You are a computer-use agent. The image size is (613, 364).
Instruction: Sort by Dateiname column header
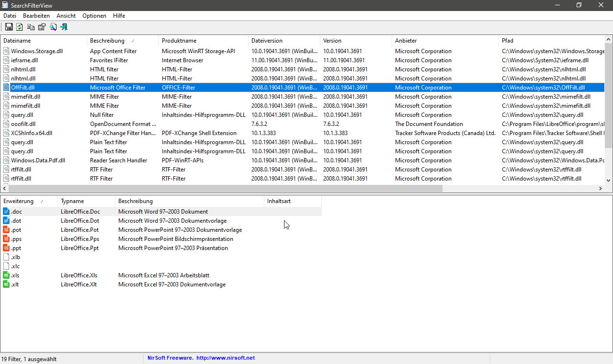44,41
